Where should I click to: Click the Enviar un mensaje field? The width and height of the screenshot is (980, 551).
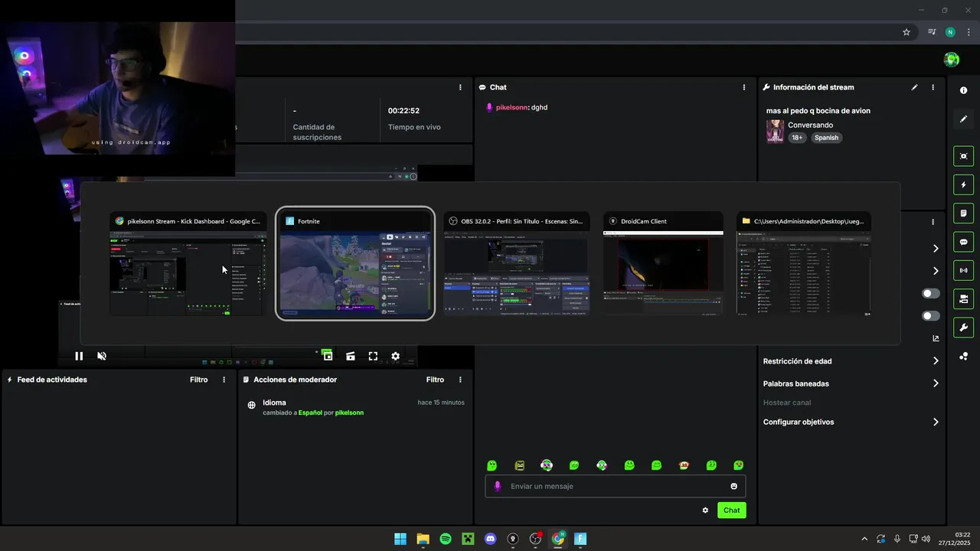pyautogui.click(x=616, y=486)
